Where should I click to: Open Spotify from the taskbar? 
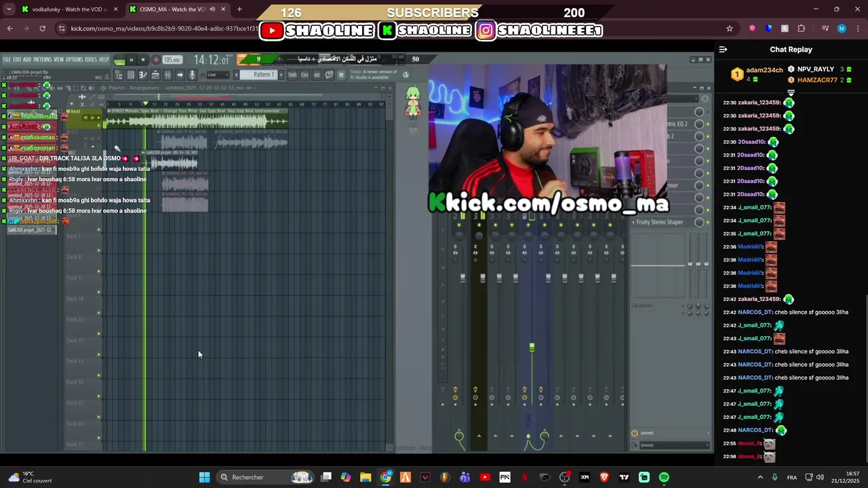coord(664,477)
